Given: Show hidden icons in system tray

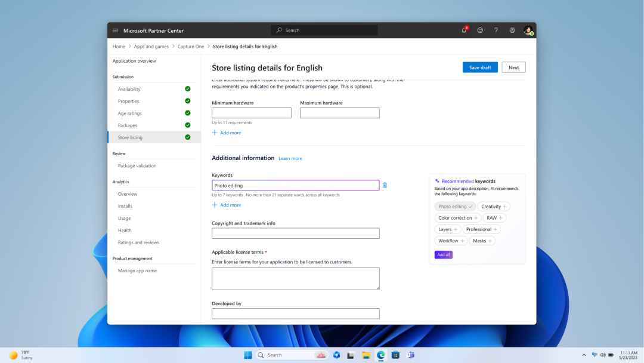Looking at the screenshot, I should click(584, 354).
